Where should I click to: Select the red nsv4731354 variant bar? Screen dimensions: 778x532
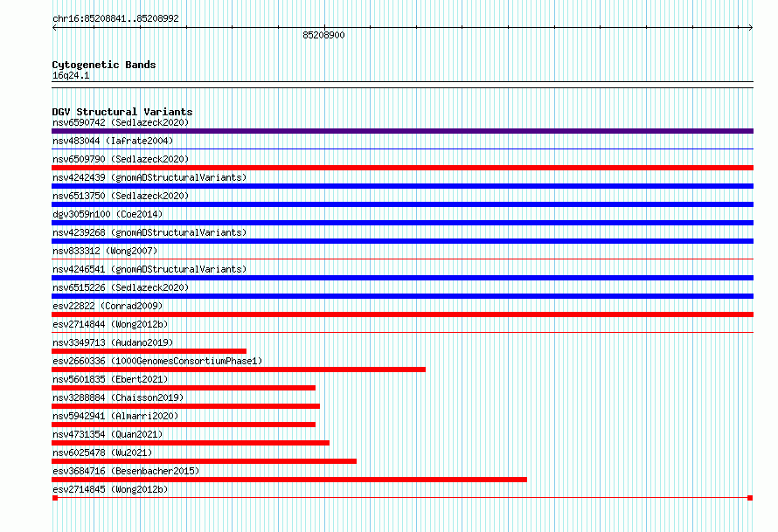[x=191, y=443]
